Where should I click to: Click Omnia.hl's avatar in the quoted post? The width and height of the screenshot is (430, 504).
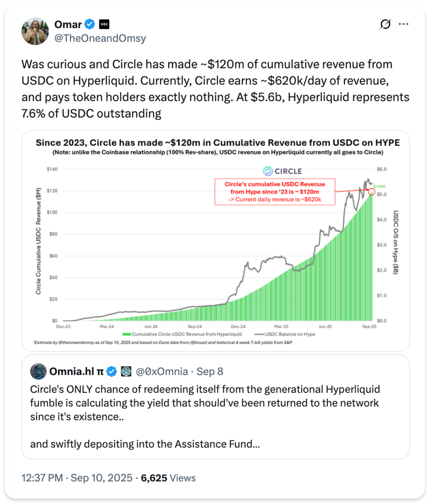(x=38, y=371)
